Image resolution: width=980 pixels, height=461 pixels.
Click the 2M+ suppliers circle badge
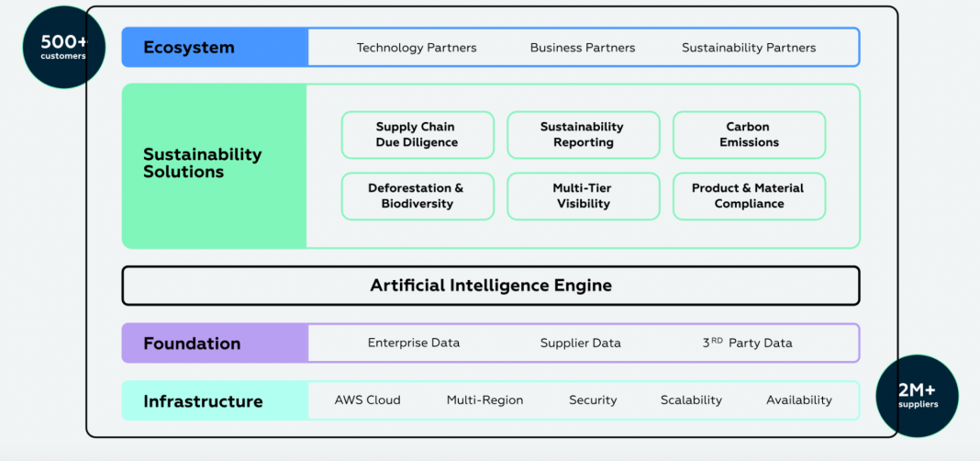click(x=918, y=396)
